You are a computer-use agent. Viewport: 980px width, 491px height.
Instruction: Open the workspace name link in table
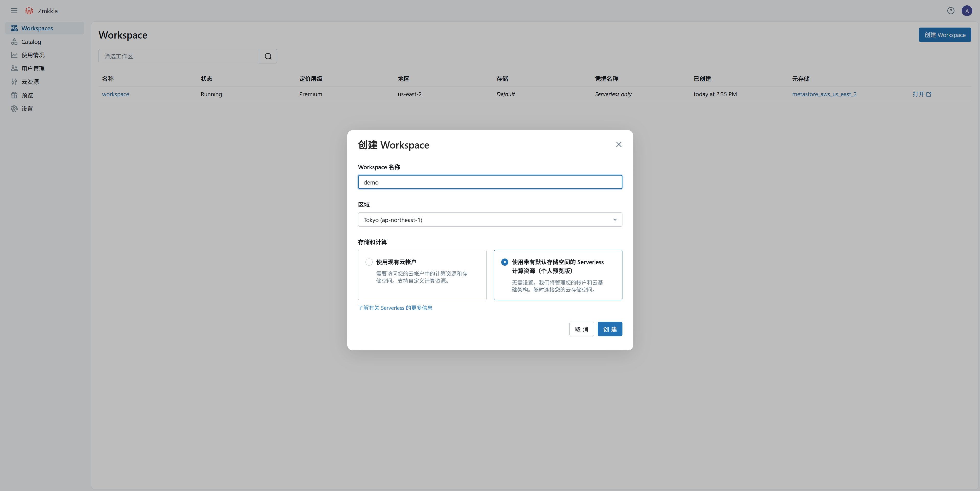pos(115,94)
